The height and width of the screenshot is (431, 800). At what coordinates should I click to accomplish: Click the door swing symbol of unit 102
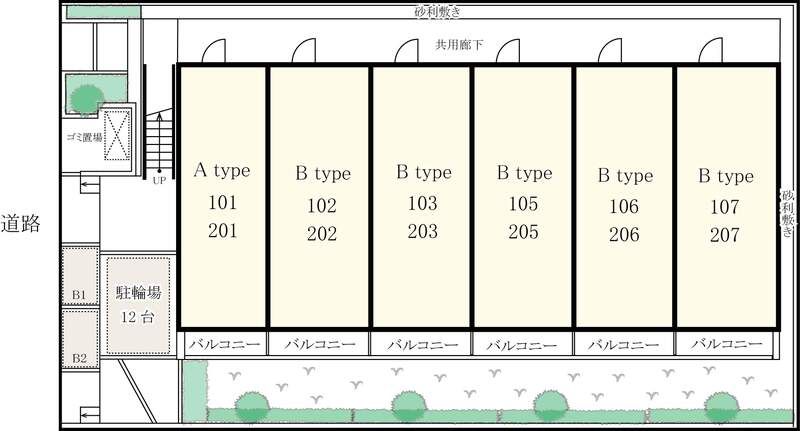(304, 51)
